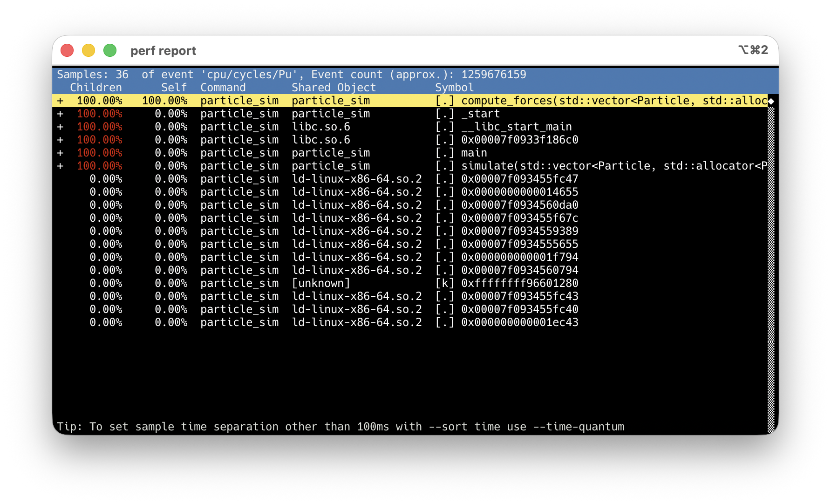
Task: Click the ⌥⌘2 shortcut indicator
Action: point(753,50)
